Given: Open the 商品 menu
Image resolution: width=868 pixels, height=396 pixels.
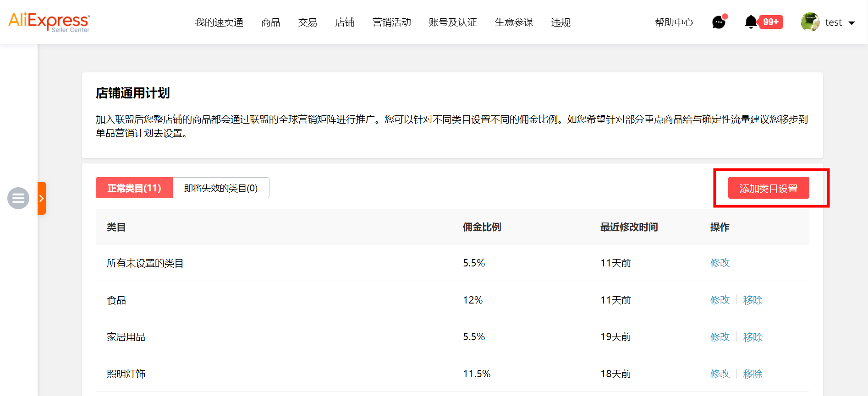Looking at the screenshot, I should [x=270, y=22].
